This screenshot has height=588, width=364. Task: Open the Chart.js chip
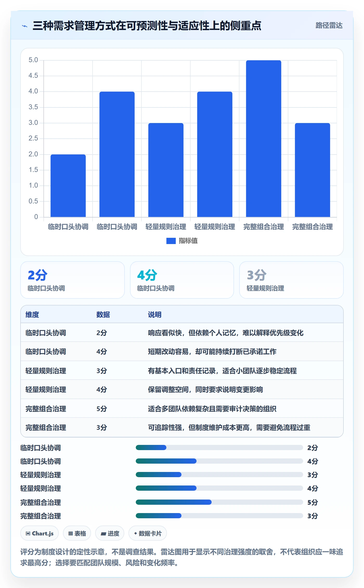point(40,533)
